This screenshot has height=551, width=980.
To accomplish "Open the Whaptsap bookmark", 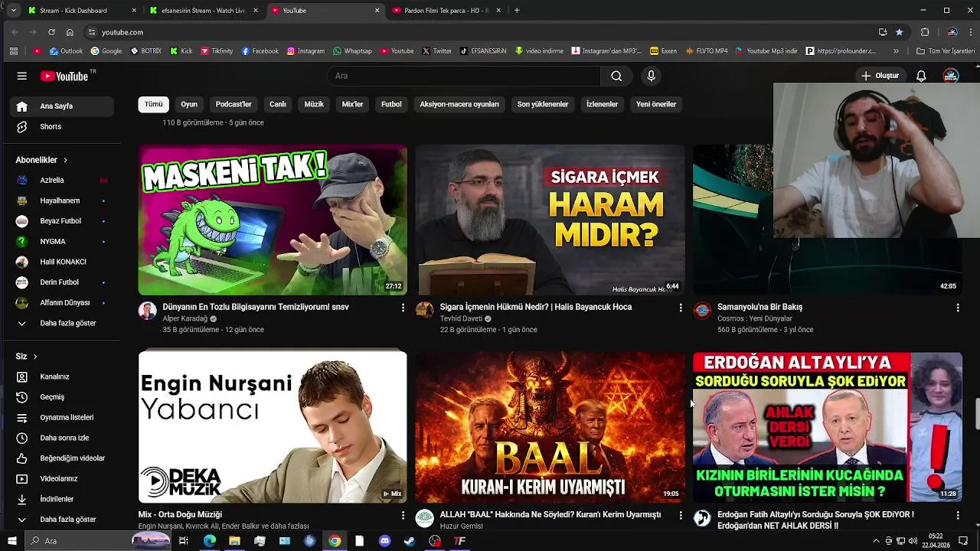I will (352, 51).
